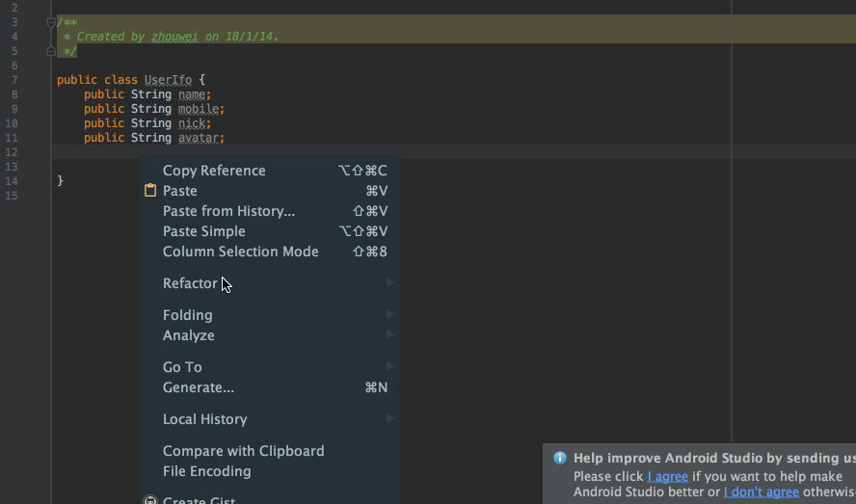Expand the Local History submenu arrow

[x=389, y=419]
